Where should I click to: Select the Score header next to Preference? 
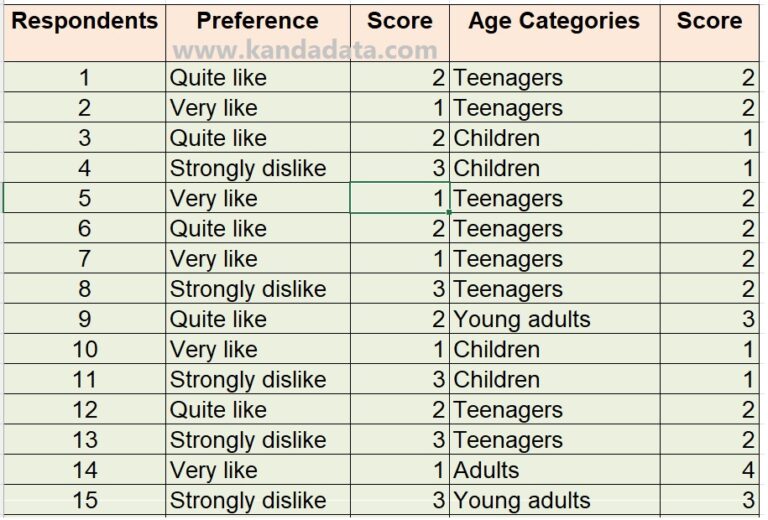point(399,21)
